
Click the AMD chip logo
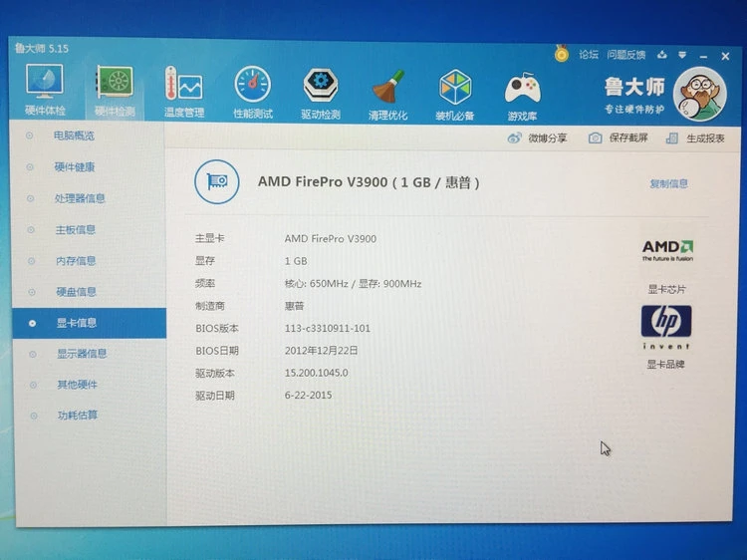[x=667, y=251]
